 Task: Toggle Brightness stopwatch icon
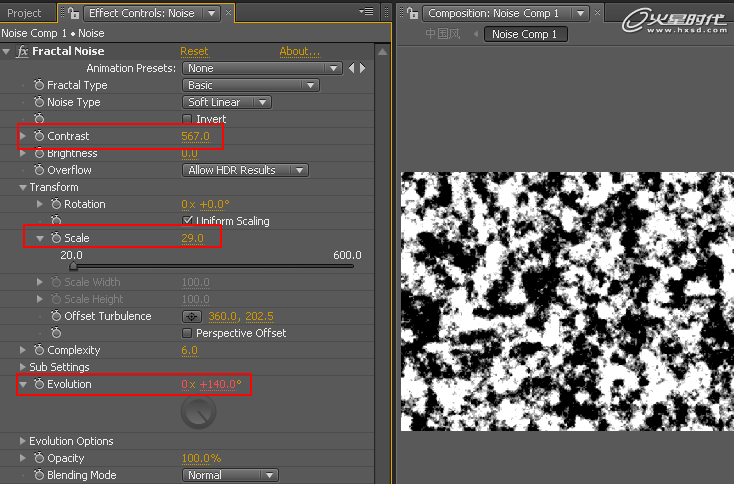[39, 153]
